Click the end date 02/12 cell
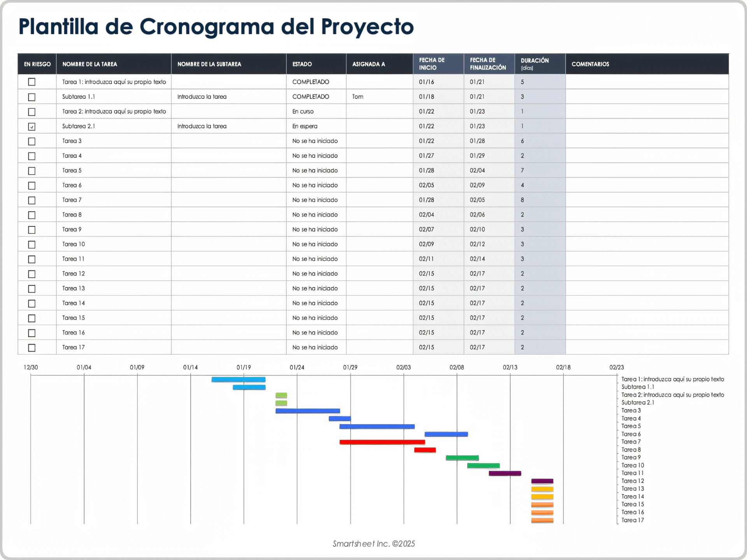The width and height of the screenshot is (747, 560). [489, 244]
